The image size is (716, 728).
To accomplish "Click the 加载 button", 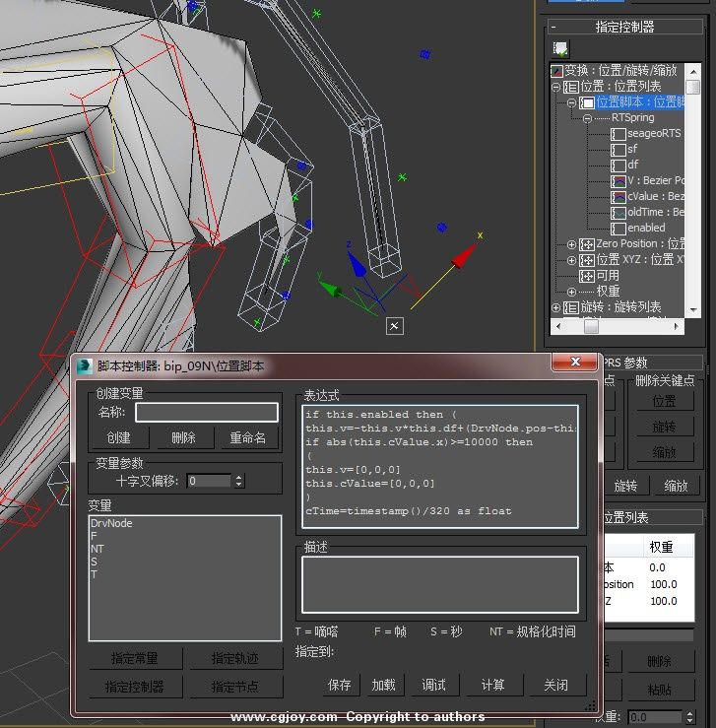I will click(384, 685).
